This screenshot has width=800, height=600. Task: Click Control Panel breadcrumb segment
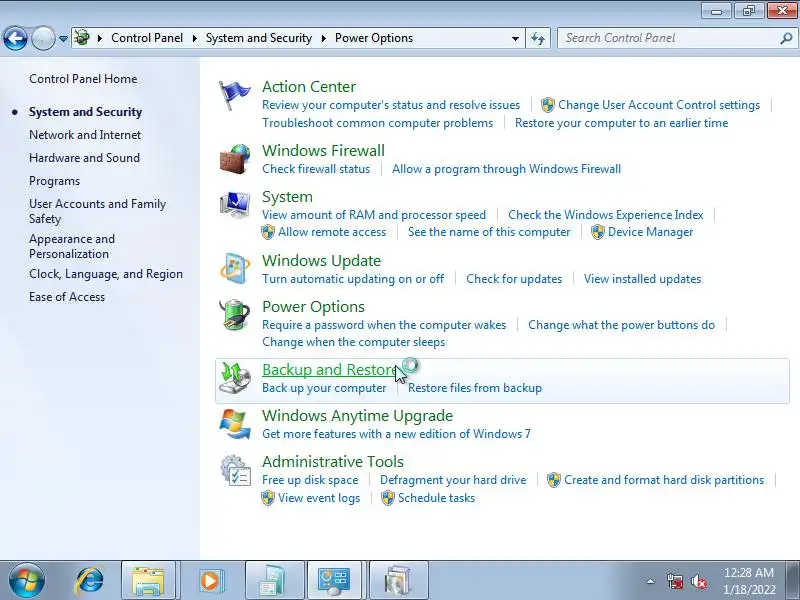(147, 38)
